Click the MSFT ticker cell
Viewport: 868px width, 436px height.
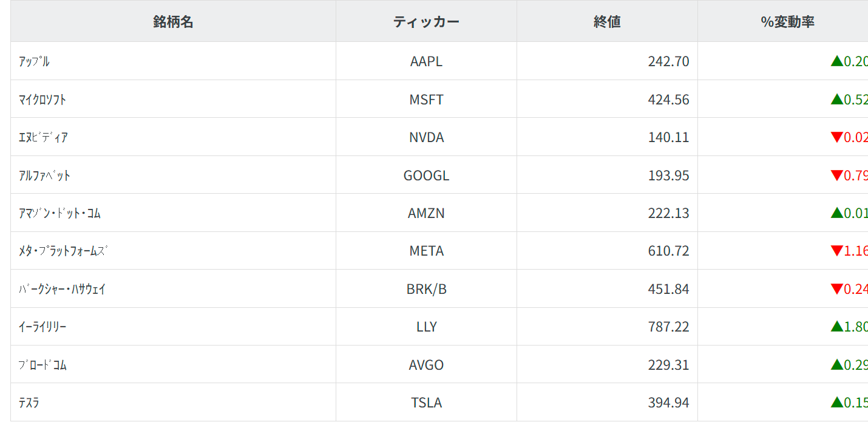426,100
